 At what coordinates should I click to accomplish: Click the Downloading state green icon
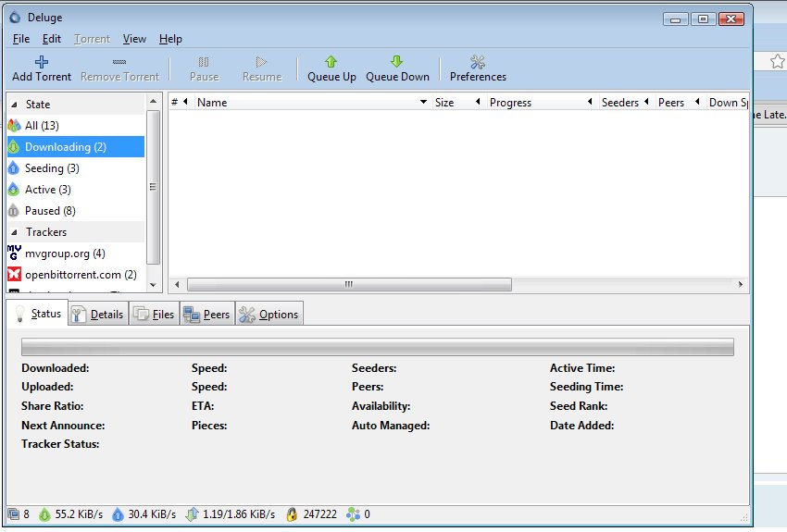(x=14, y=147)
